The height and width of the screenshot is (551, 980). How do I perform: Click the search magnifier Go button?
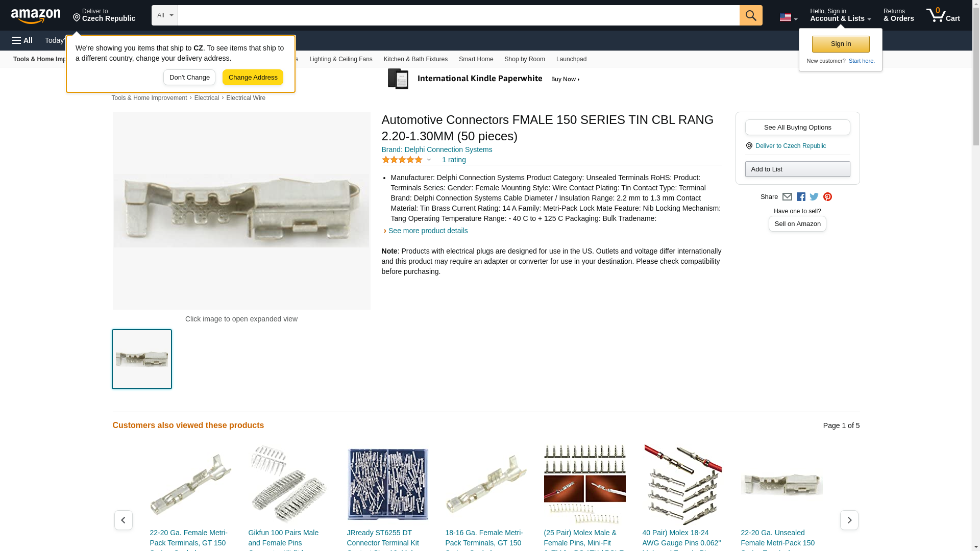(750, 15)
